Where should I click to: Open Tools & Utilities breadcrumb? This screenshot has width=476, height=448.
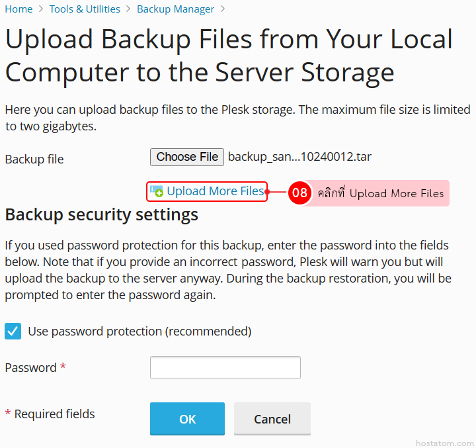coord(85,9)
